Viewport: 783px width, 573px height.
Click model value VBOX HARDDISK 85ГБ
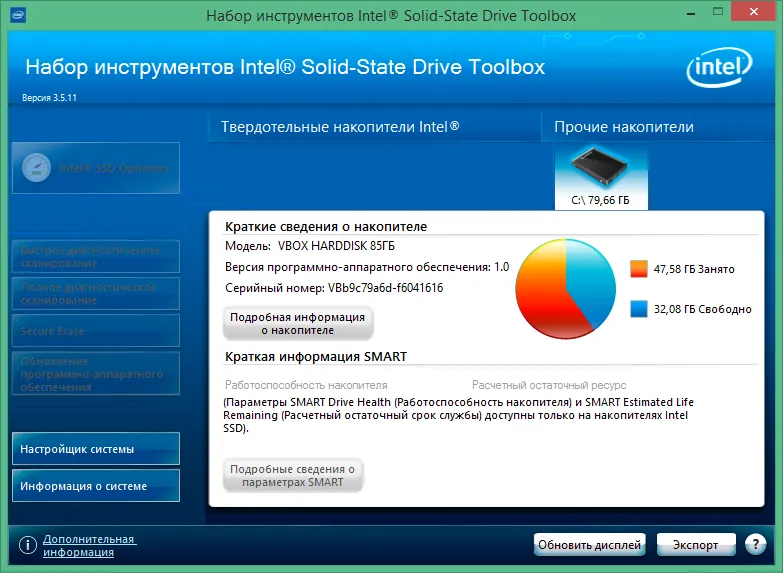[336, 246]
